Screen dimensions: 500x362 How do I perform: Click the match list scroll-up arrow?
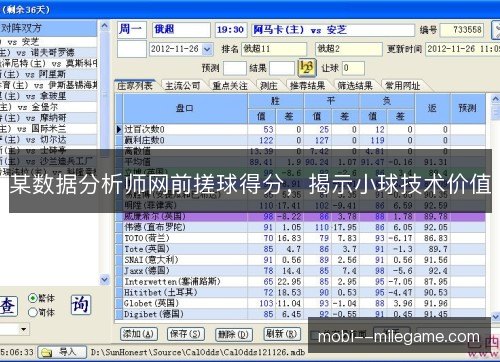(104, 26)
